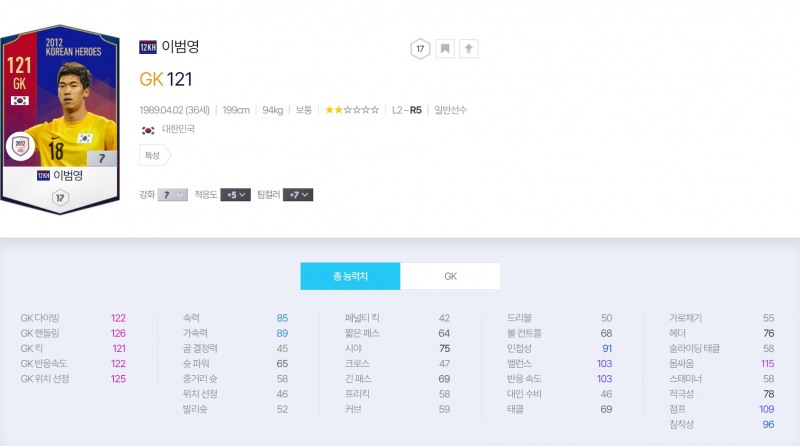
Task: Click the 이범영 player card thumbnail
Action: (60, 120)
